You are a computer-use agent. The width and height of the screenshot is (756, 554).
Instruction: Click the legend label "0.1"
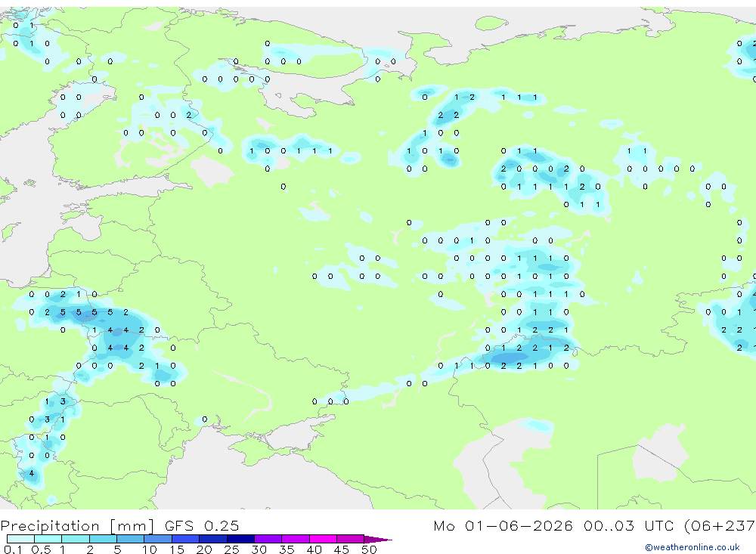(x=13, y=549)
